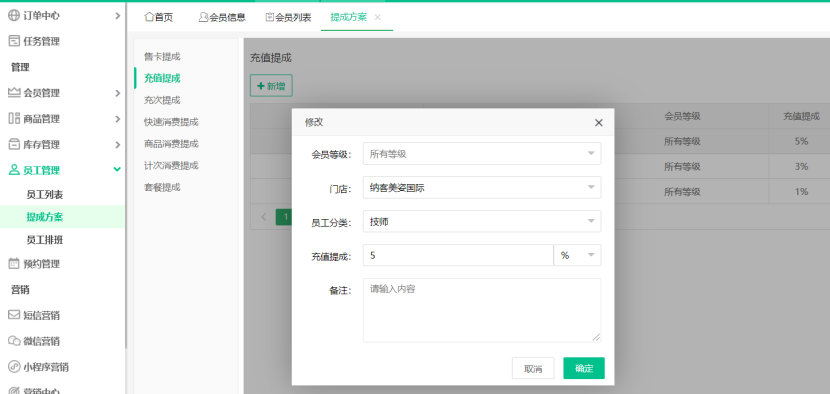
Task: Click the 会员列表 tab list icon
Action: (270, 17)
